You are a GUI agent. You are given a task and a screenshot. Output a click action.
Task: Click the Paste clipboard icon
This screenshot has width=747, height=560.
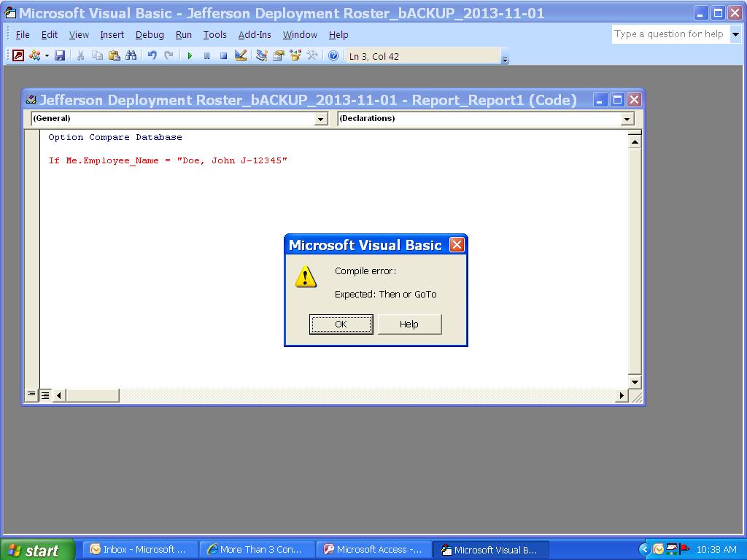pyautogui.click(x=115, y=55)
